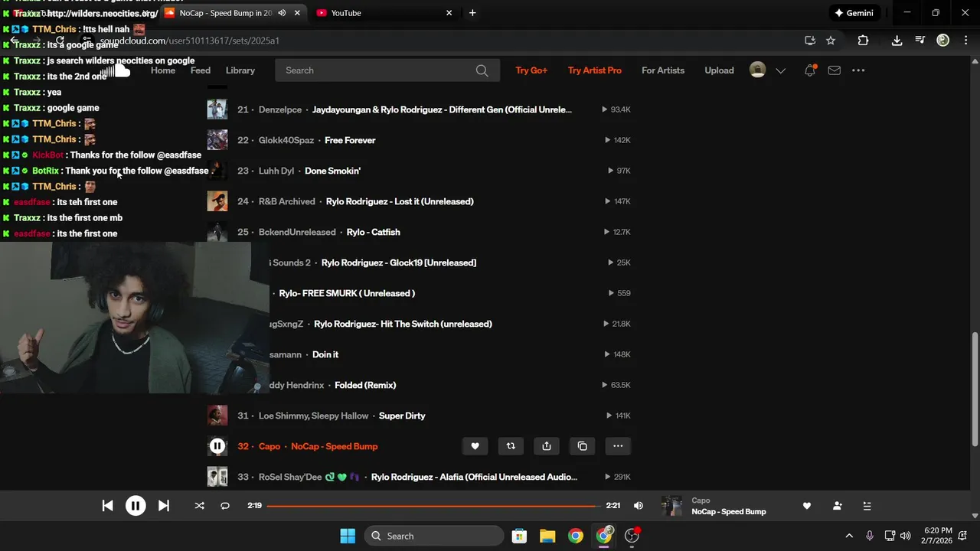Screen dimensions: 980x551
Task: Open the Chrome downloads icon
Action: coord(897,41)
